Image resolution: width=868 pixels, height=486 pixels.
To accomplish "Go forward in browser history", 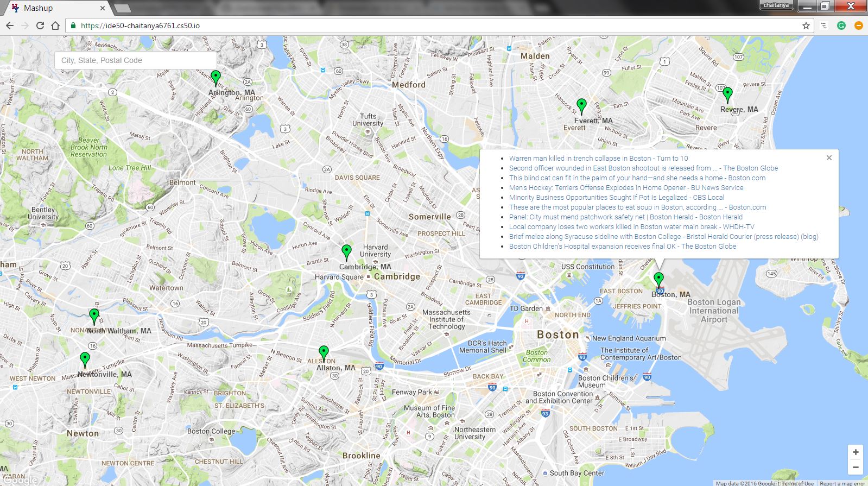I will [x=25, y=26].
